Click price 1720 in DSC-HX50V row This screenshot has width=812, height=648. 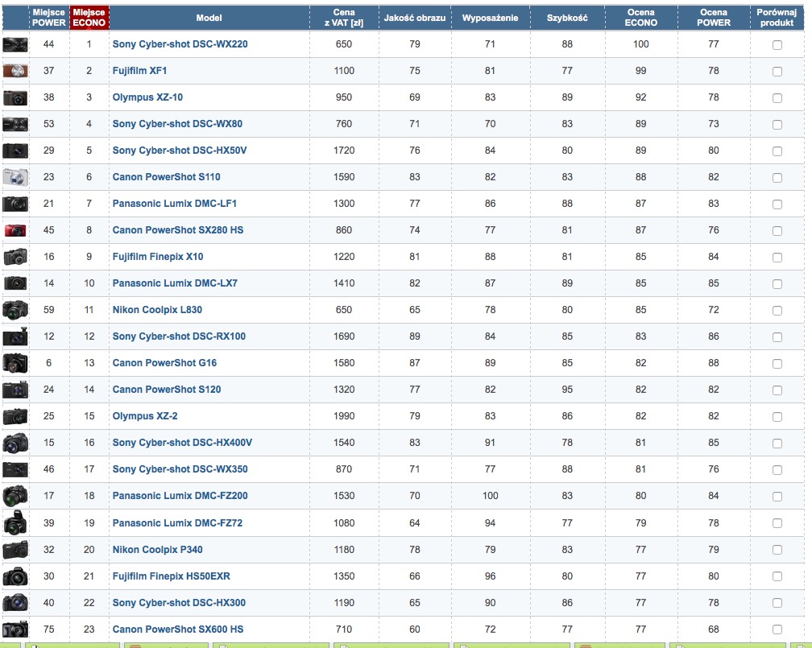344,150
